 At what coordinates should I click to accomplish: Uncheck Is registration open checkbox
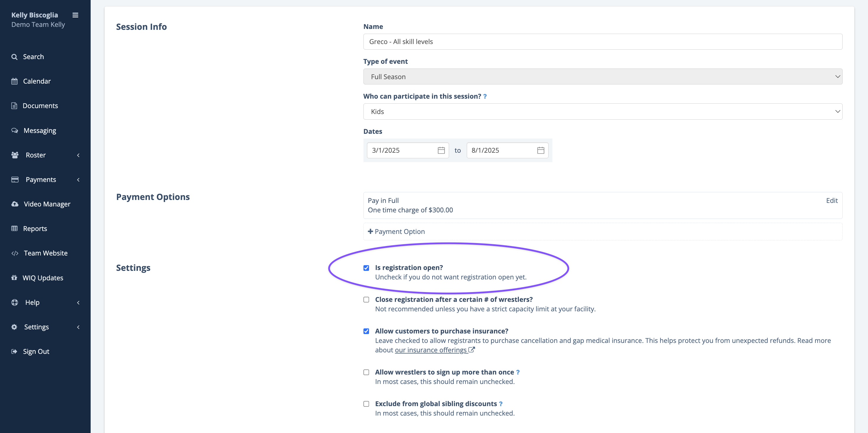click(x=366, y=268)
